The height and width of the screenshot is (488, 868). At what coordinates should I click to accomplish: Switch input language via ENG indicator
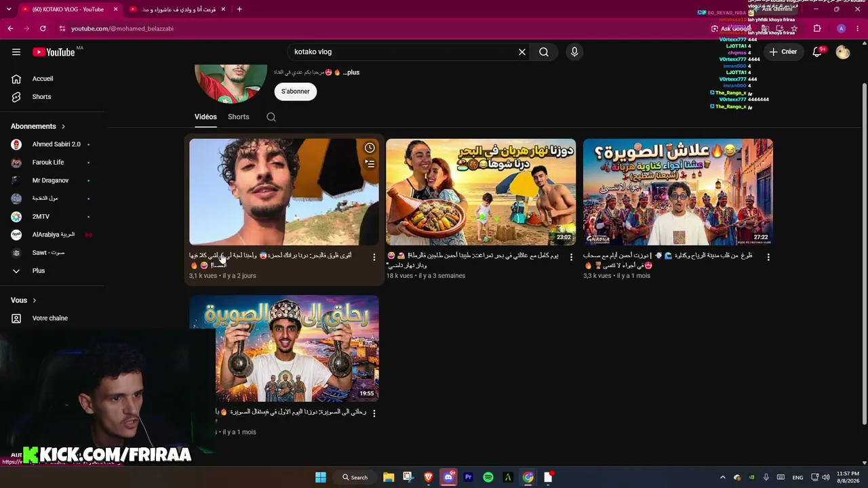click(797, 477)
